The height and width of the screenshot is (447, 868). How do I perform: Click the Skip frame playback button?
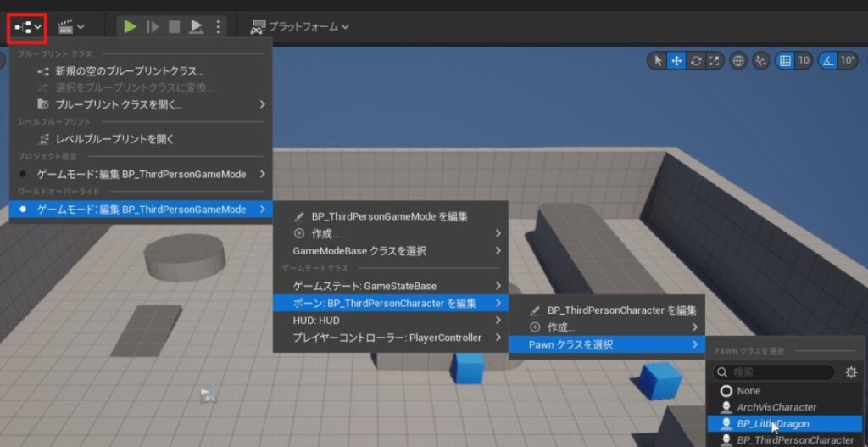point(153,26)
